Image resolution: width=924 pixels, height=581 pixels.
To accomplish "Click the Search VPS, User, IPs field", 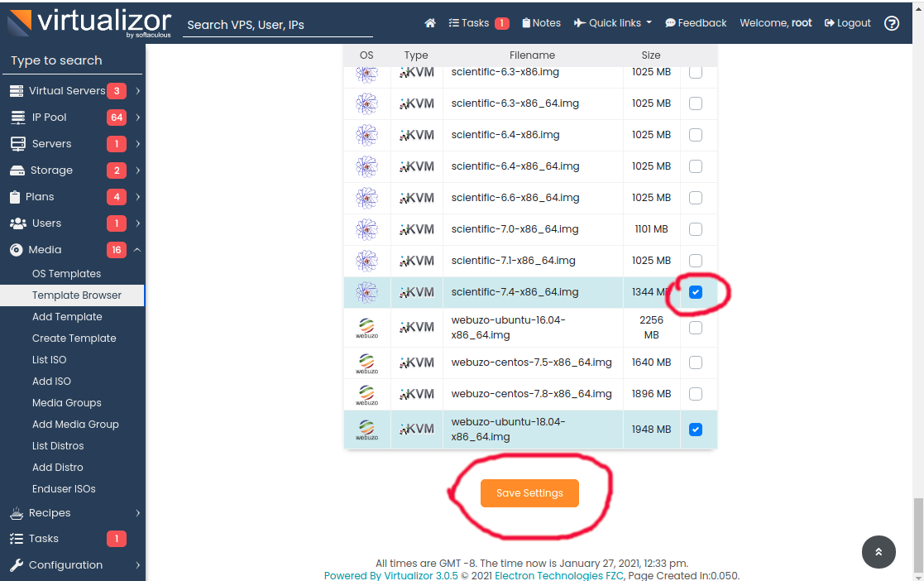I will pos(277,26).
